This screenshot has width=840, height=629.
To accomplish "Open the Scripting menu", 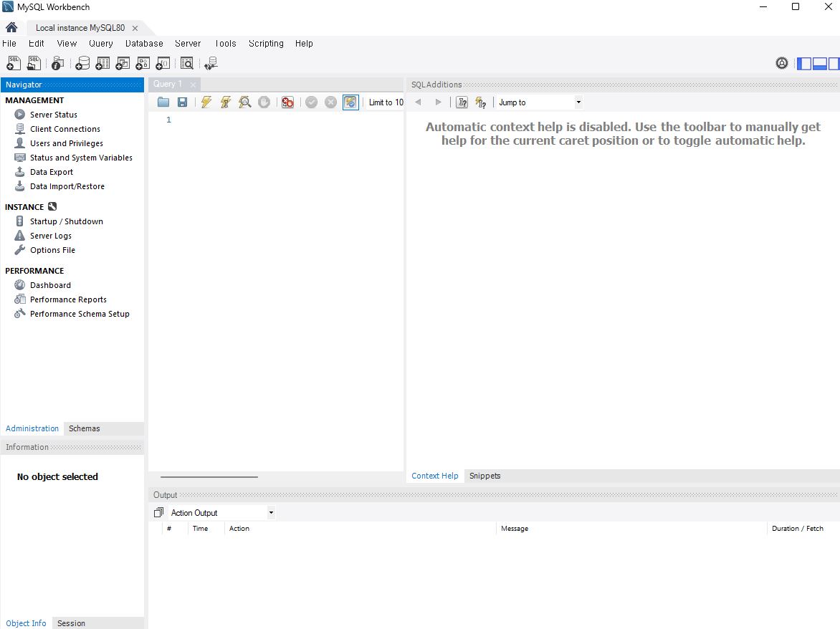I will [x=266, y=44].
